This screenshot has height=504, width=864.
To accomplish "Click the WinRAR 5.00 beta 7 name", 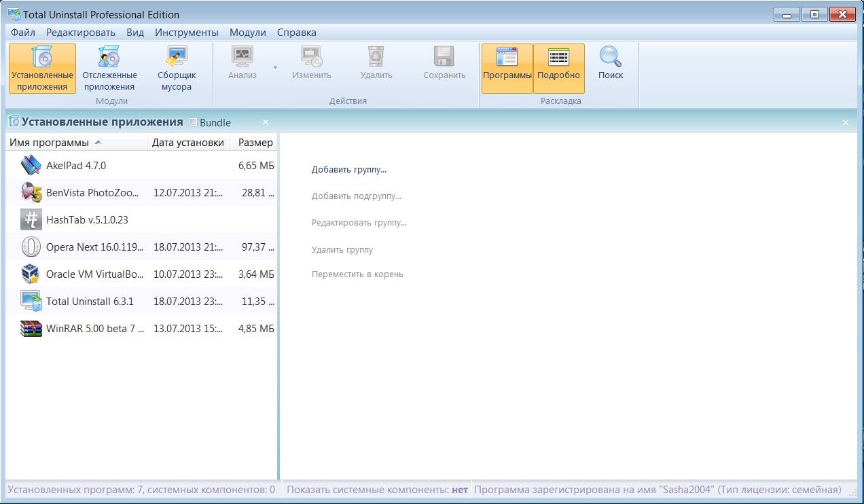I will (95, 328).
